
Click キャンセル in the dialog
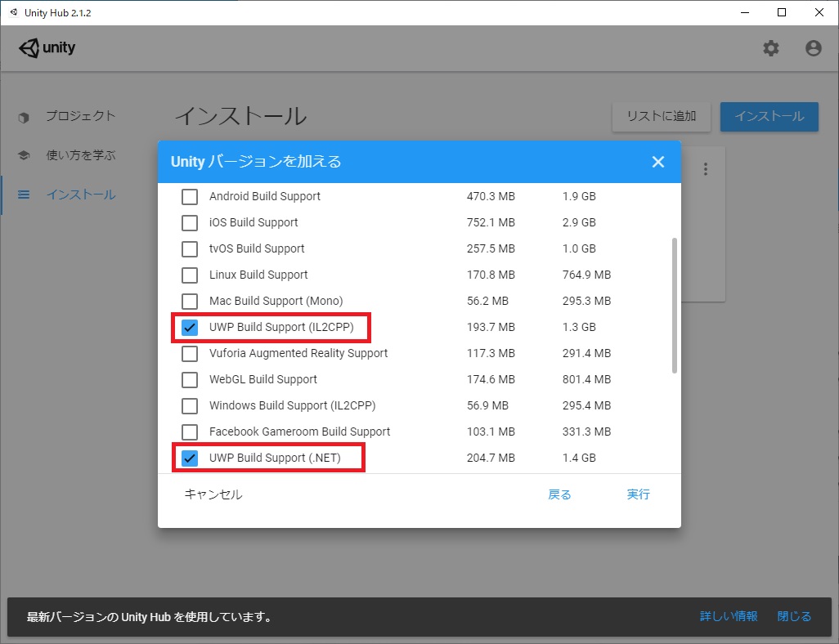click(213, 494)
